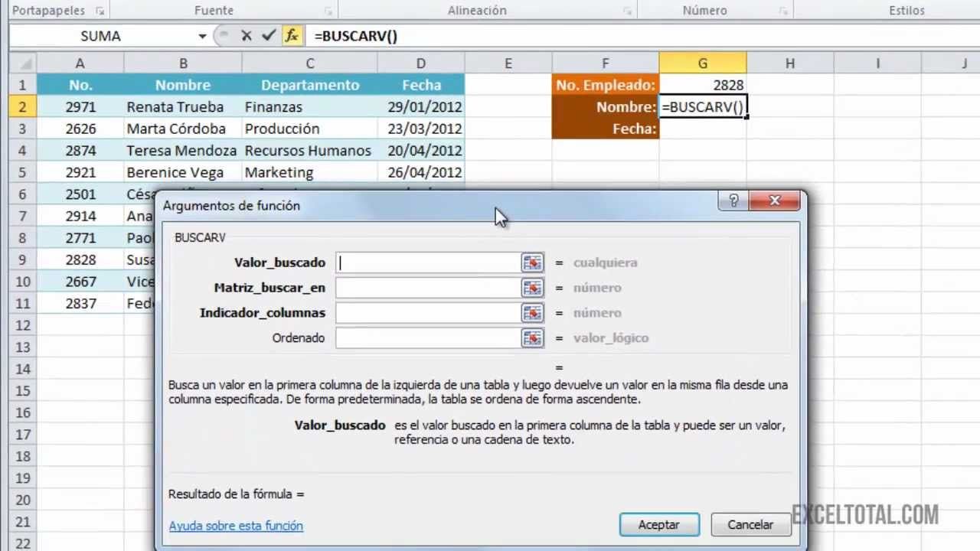Select column F header
The image size is (980, 551).
606,64
